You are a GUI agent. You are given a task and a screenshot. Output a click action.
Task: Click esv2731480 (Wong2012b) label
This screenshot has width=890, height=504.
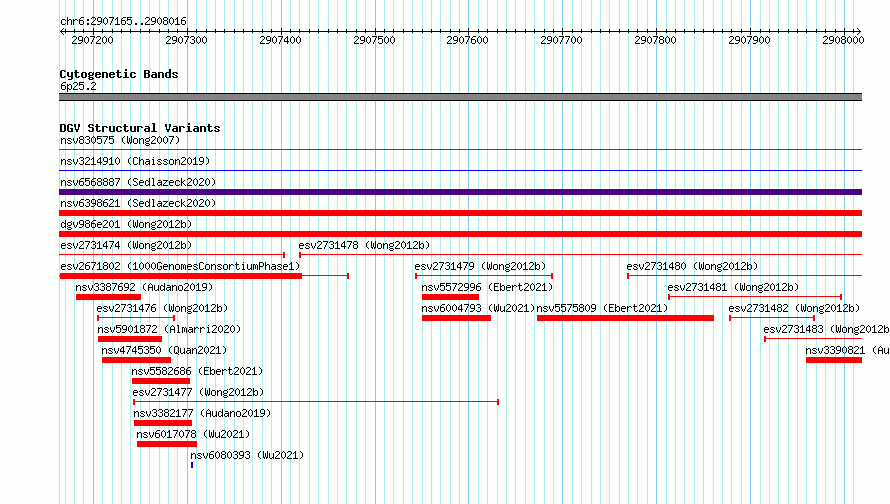coord(692,266)
